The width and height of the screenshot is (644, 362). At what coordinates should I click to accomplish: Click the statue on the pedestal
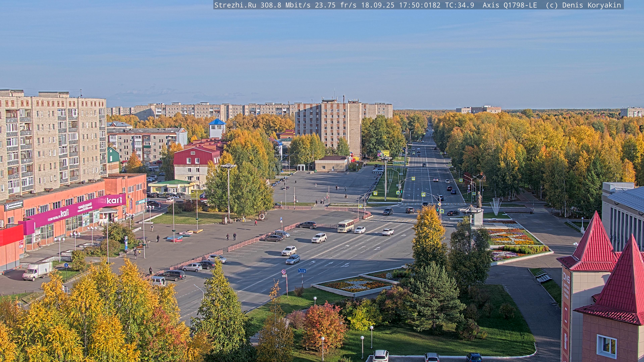tap(479, 200)
